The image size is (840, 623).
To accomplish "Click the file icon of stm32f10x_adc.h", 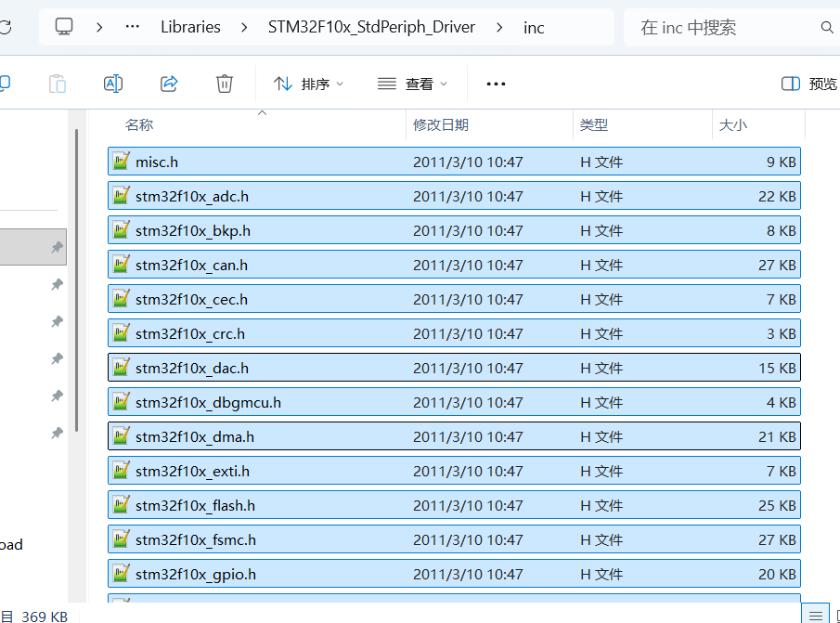I will [x=121, y=195].
